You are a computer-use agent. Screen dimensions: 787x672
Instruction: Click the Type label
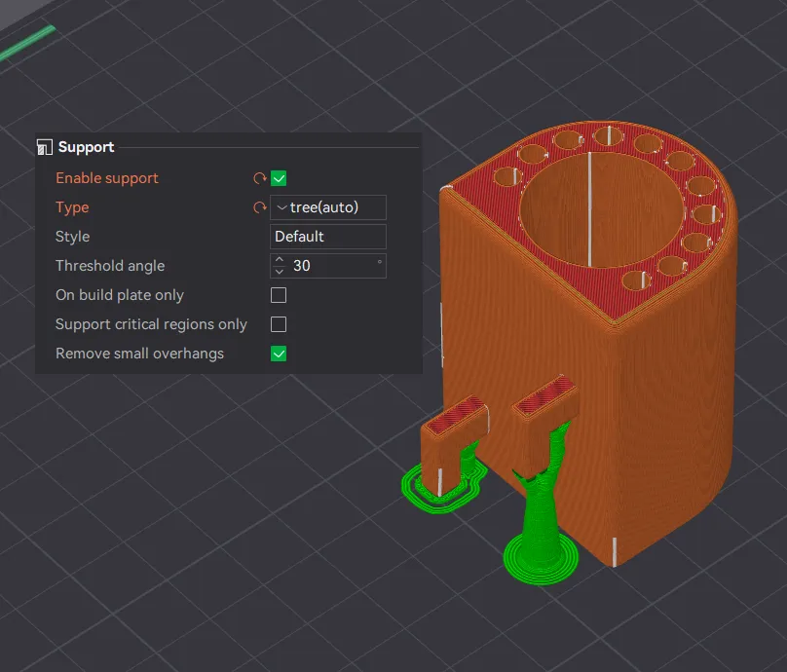tap(72, 207)
